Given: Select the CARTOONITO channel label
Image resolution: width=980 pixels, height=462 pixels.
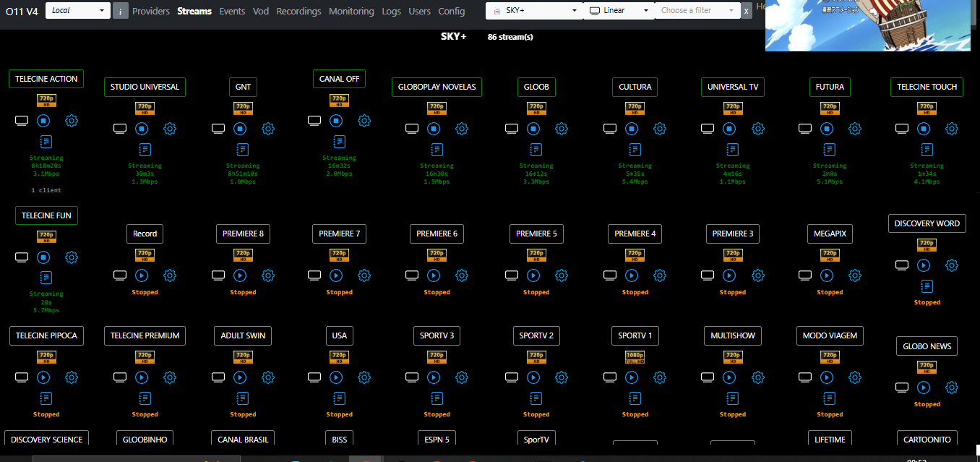Looking at the screenshot, I should pos(927,438).
